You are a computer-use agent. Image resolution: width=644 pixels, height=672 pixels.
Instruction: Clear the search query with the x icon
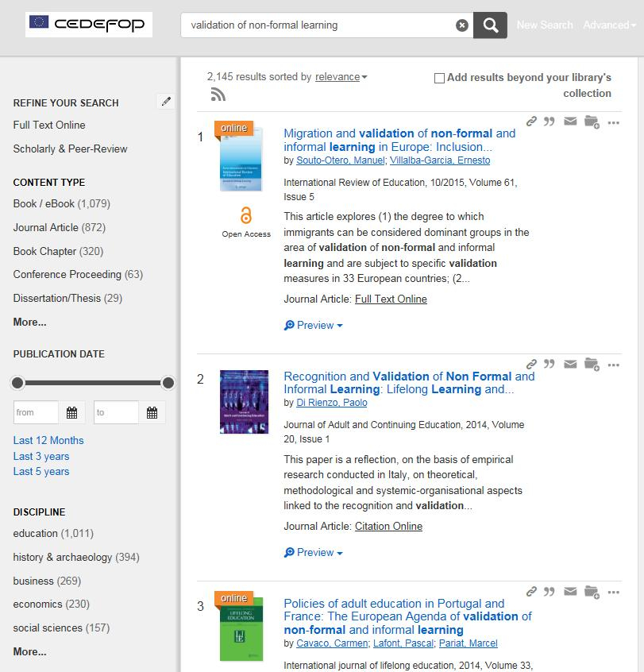point(461,25)
